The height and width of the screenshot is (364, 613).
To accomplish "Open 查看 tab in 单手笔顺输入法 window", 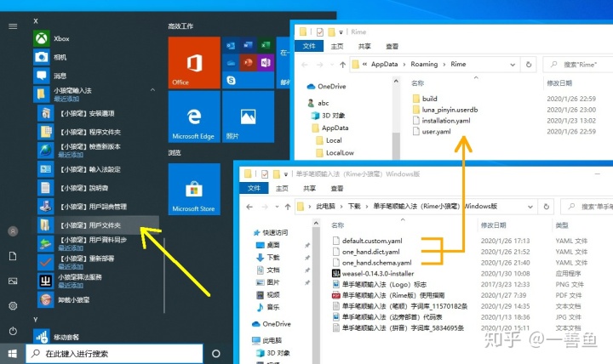I will pos(336,188).
